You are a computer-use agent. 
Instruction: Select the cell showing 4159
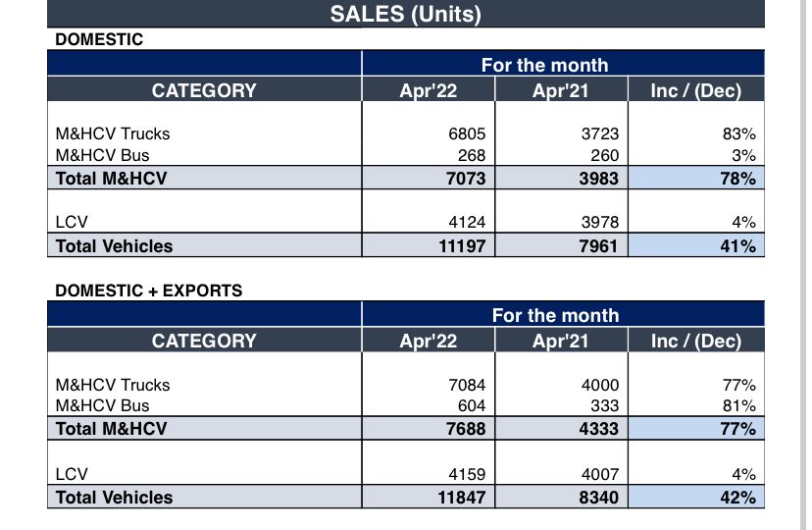466,474
